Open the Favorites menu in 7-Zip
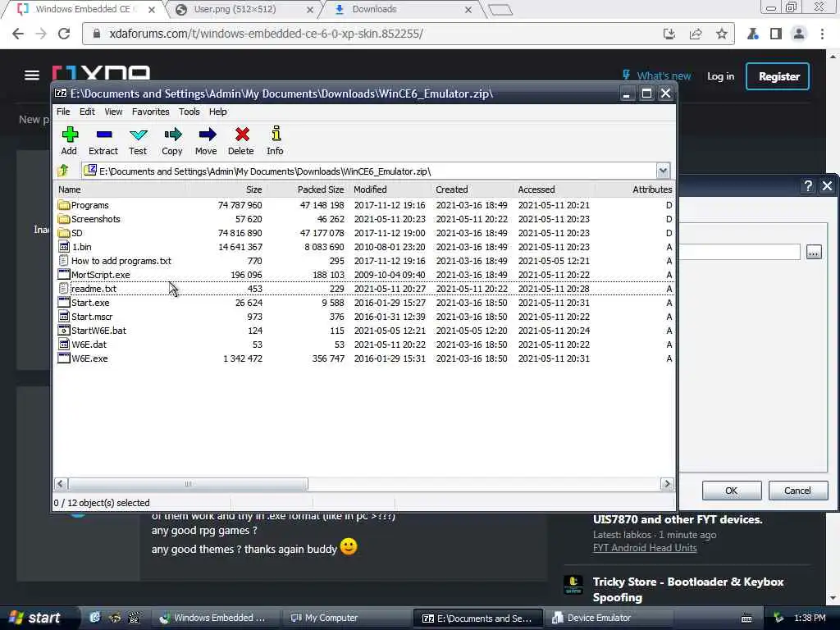This screenshot has width=840, height=630. [x=151, y=112]
